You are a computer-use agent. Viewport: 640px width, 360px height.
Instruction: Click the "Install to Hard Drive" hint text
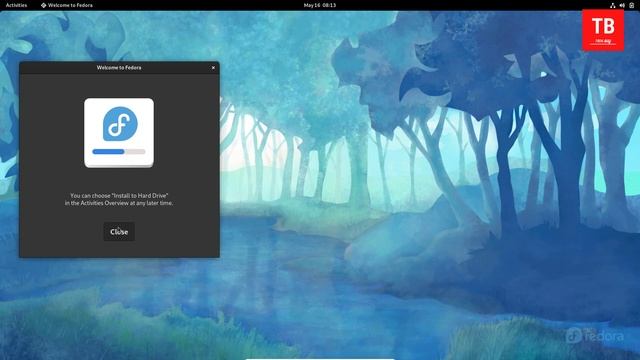pyautogui.click(x=119, y=199)
